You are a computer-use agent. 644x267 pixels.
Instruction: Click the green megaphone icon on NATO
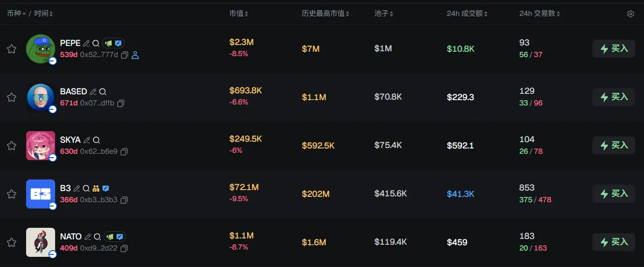click(x=110, y=237)
